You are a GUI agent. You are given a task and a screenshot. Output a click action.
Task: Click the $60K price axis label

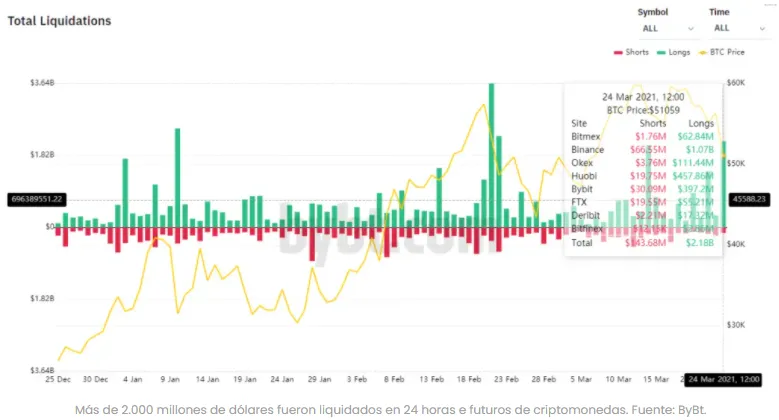736,83
